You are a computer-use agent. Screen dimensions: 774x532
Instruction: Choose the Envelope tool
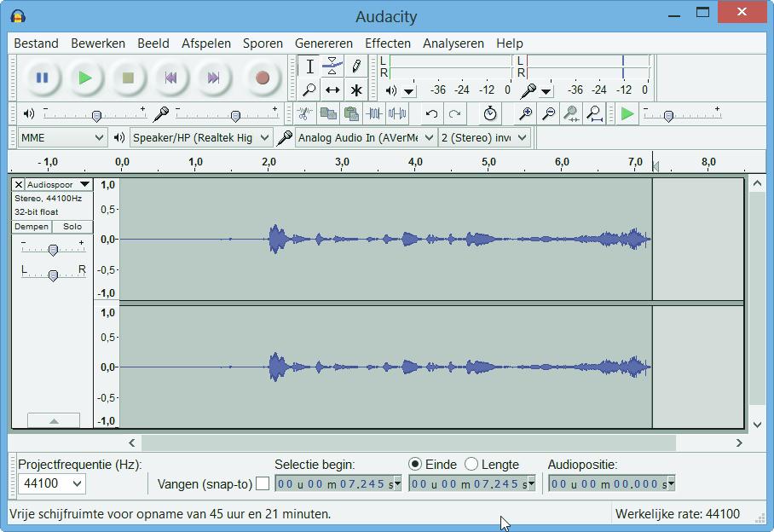332,66
